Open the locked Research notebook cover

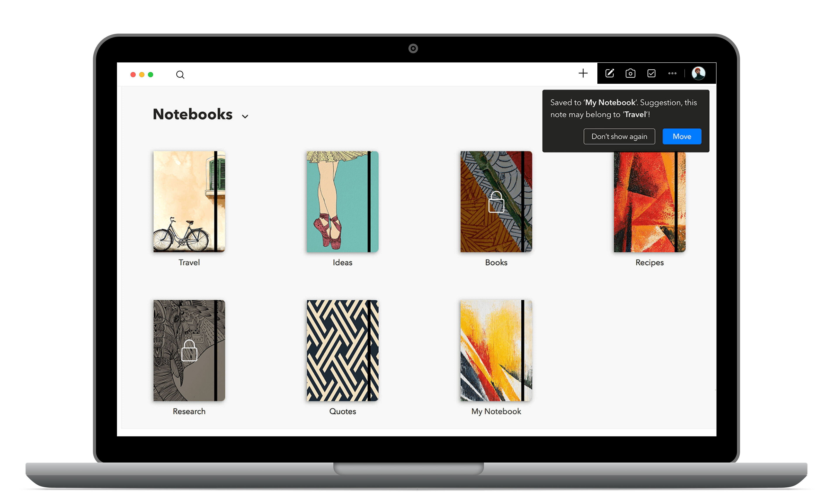pos(189,351)
